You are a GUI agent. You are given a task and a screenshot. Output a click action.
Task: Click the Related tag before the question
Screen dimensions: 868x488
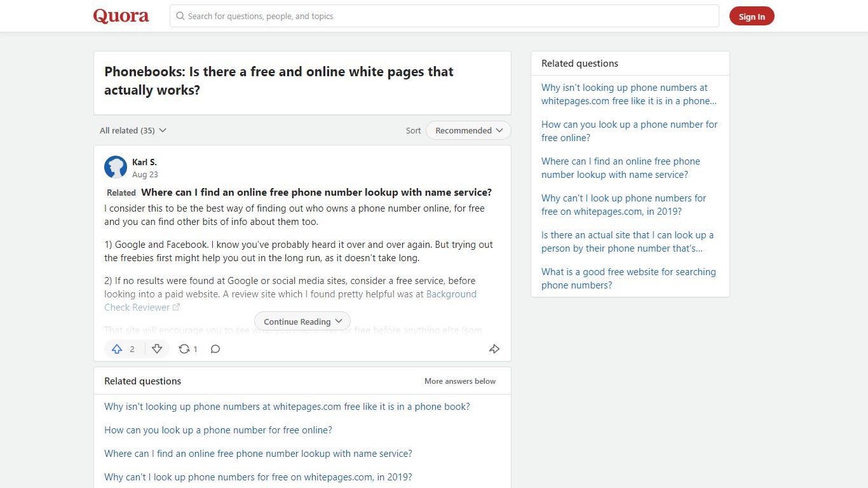point(121,193)
